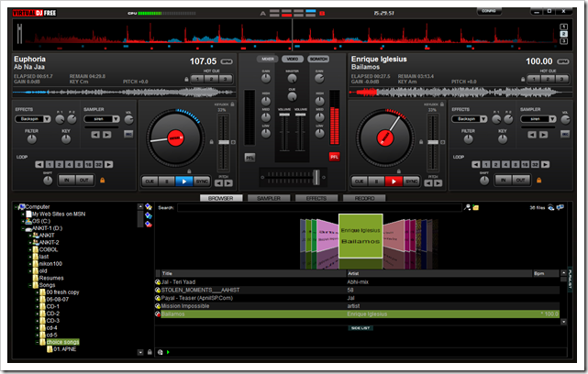Sync the right deck tempo
Image resolution: width=588 pixels, height=374 pixels.
click(411, 181)
